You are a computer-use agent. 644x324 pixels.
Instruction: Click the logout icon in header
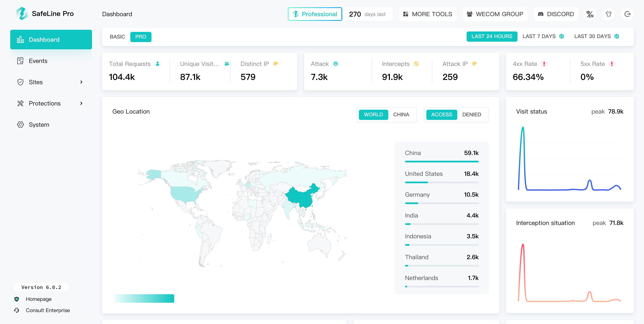tap(627, 14)
